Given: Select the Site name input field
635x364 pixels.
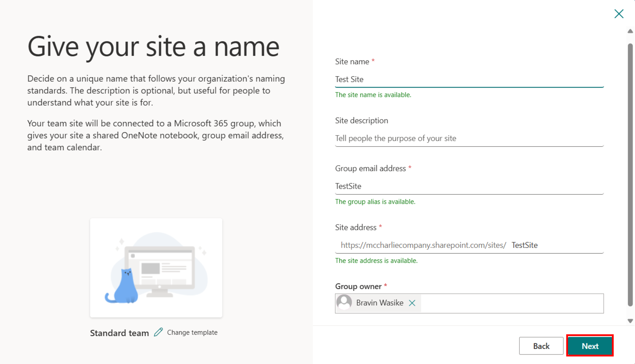Looking at the screenshot, I should (468, 79).
